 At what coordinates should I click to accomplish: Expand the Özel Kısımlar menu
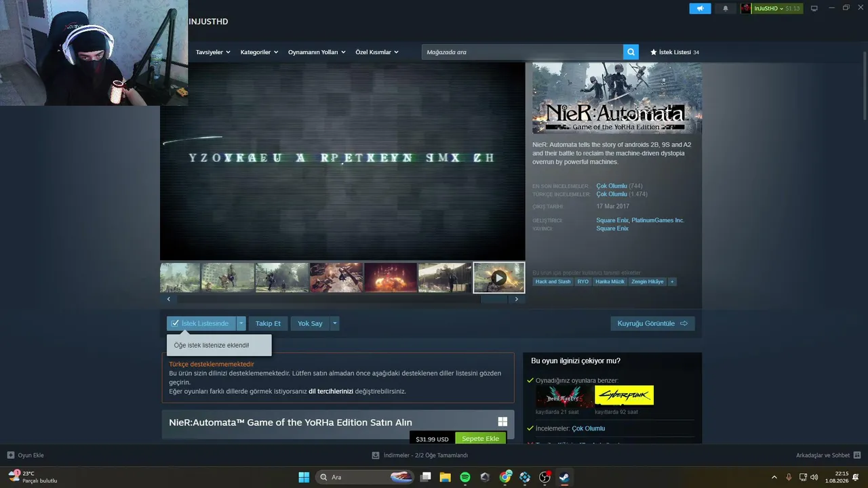tap(376, 52)
